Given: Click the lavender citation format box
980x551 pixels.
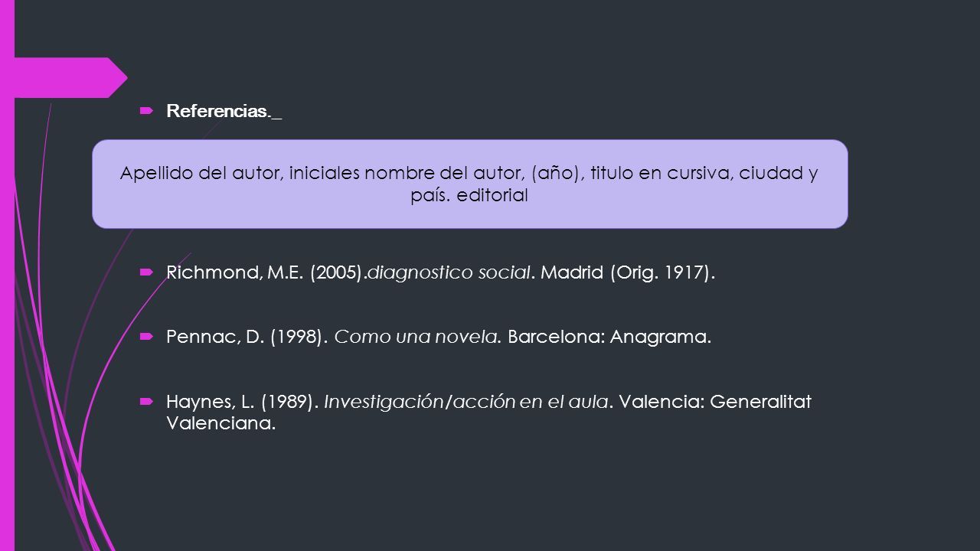Looking at the screenshot, I should pos(470,184).
